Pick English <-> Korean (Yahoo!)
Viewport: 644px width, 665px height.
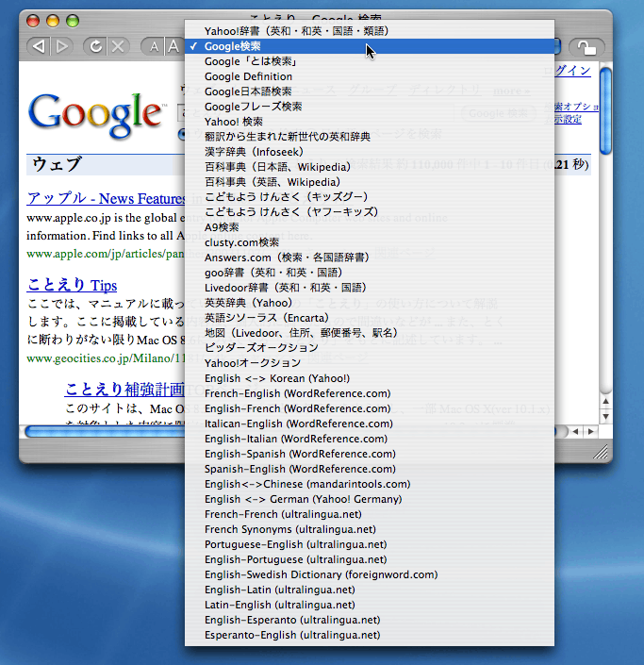370,378
